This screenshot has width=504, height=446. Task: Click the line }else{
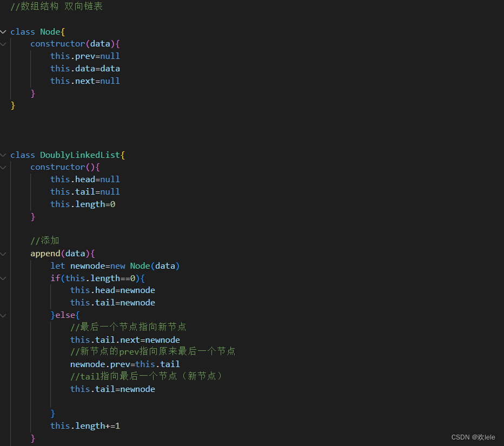coord(65,315)
